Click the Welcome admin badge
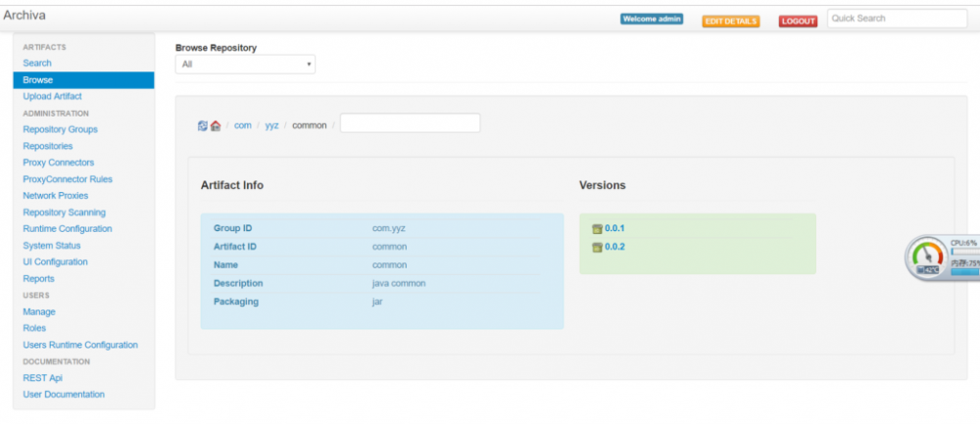This screenshot has height=424, width=980. coord(652,19)
